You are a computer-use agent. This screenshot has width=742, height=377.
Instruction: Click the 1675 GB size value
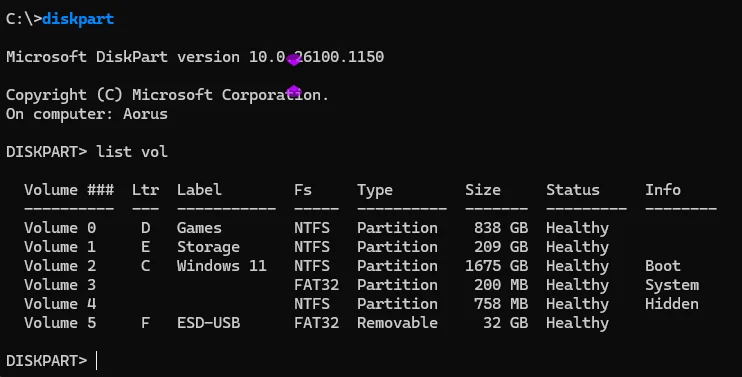click(x=496, y=266)
